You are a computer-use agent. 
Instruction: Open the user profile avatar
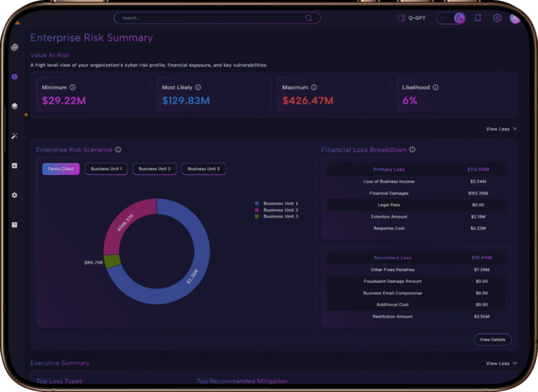tap(516, 18)
